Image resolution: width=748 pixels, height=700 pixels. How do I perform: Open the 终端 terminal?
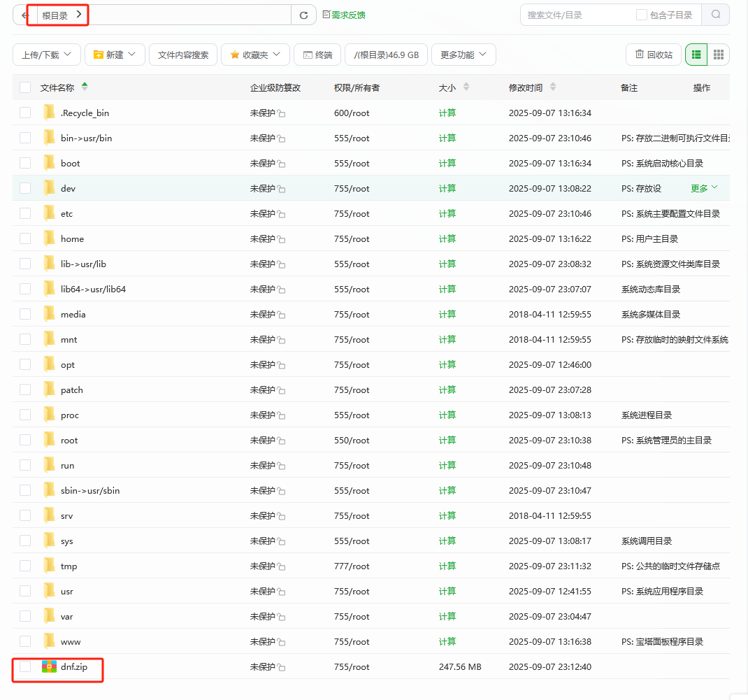pyautogui.click(x=317, y=55)
